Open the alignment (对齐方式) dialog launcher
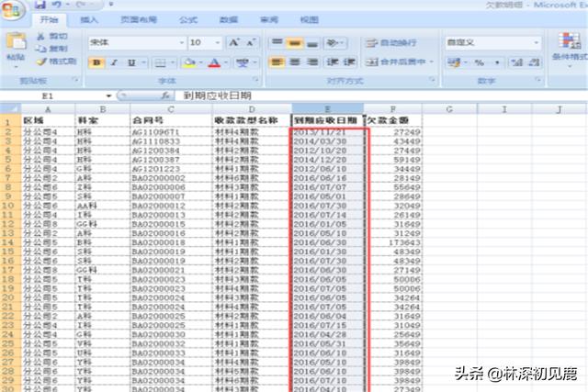588x392 pixels. click(x=433, y=80)
